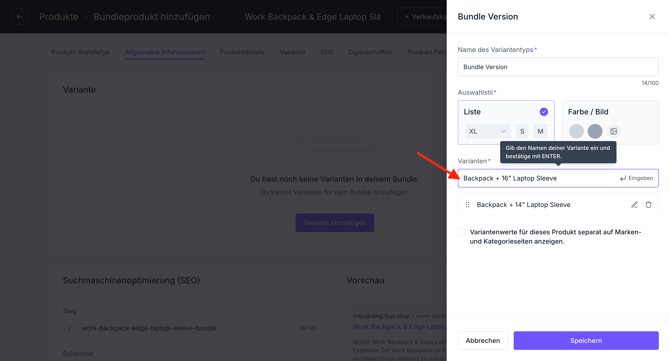Open the XL size dropdown preview

pyautogui.click(x=488, y=131)
